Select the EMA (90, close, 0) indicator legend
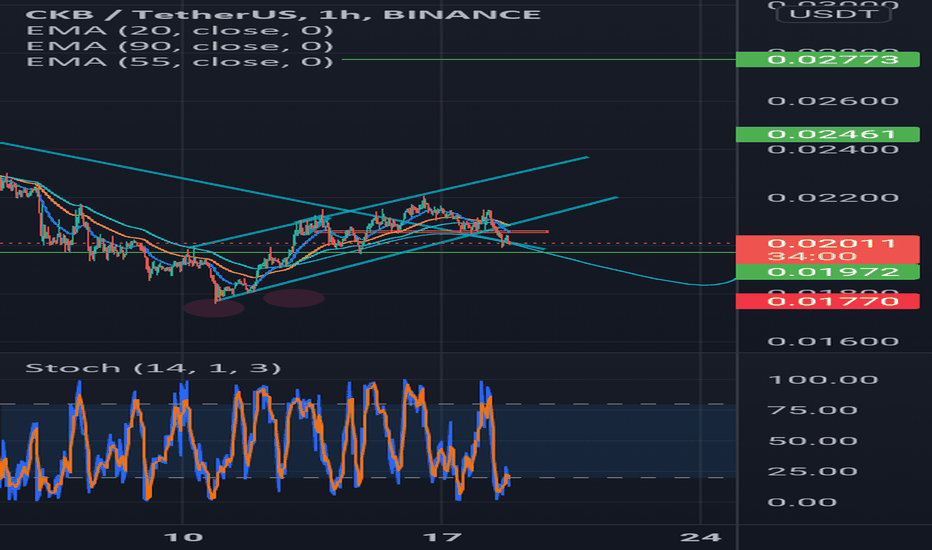The image size is (932, 550). [x=180, y=46]
